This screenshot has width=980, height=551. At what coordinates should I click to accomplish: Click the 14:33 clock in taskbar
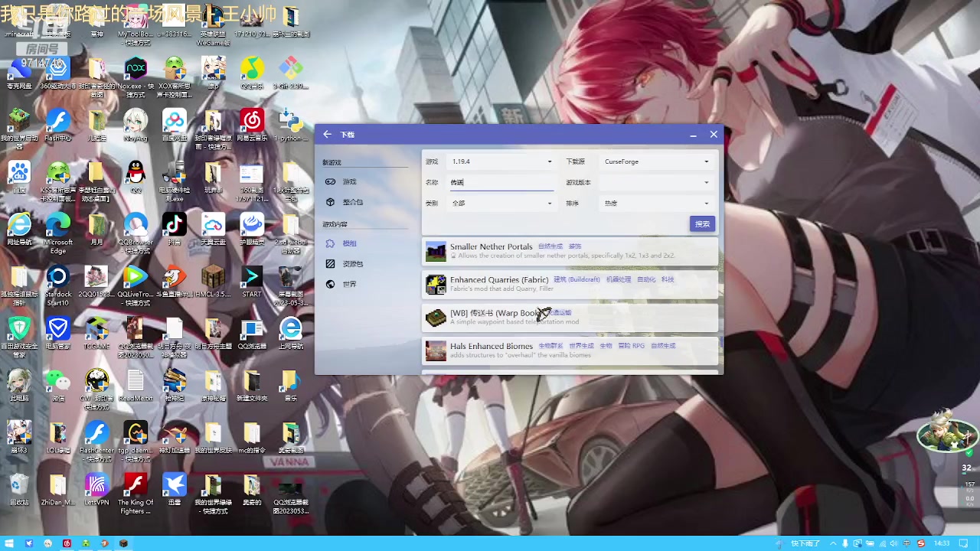coord(942,543)
